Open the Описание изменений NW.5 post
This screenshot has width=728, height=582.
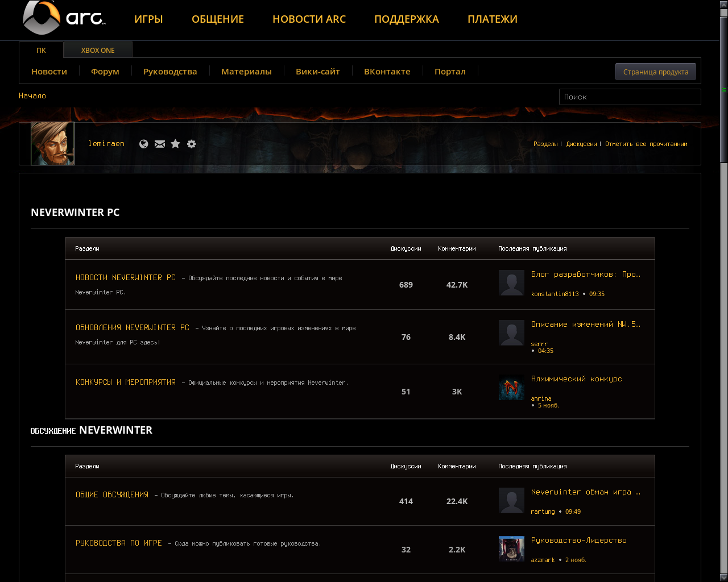[x=586, y=325]
